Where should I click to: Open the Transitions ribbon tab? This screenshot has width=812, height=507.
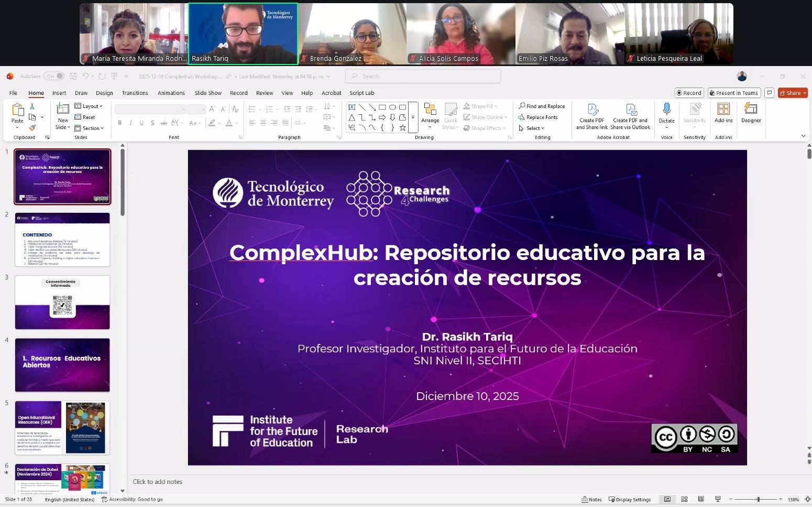coord(135,93)
